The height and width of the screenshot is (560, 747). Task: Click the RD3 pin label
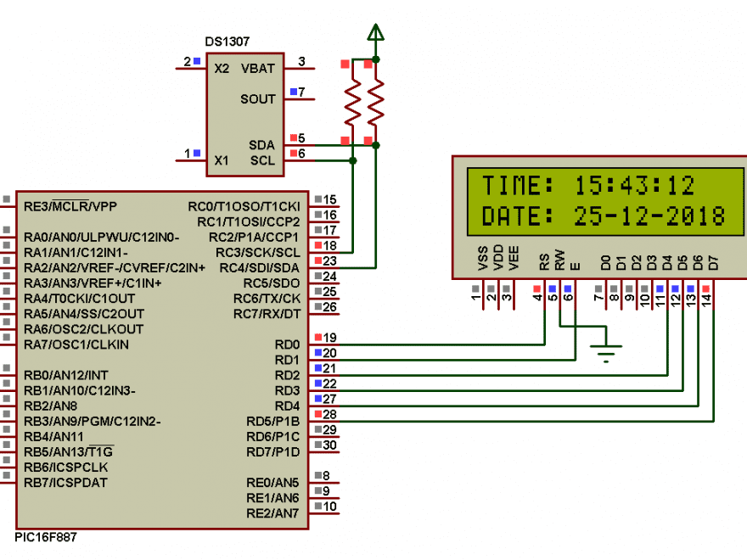(287, 390)
